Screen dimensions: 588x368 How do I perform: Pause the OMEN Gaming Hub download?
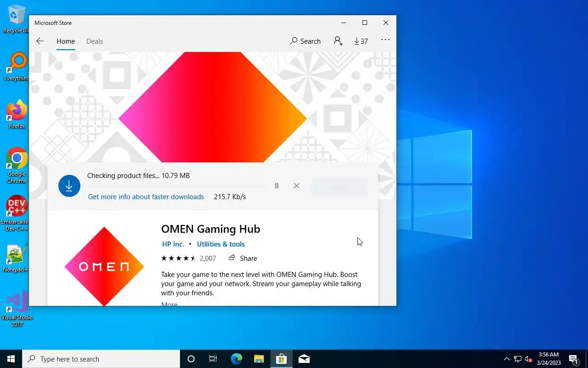pos(277,186)
